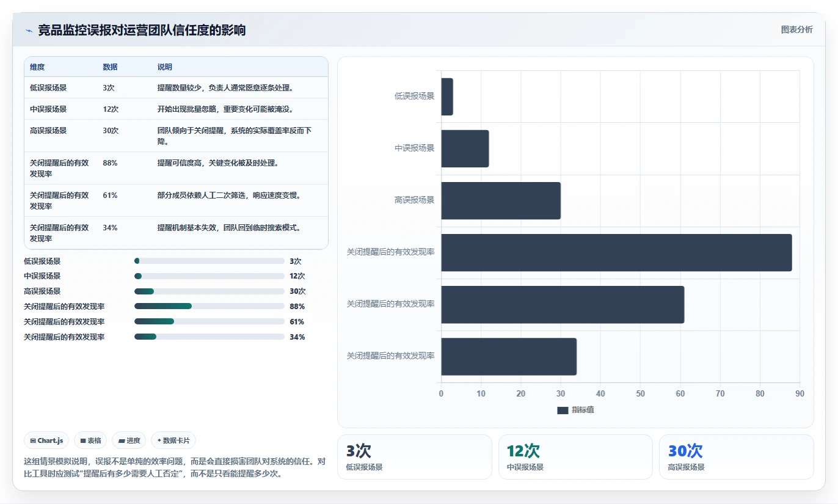Open the 3次 低误报场景 data card
The height and width of the screenshot is (504, 838).
[414, 457]
